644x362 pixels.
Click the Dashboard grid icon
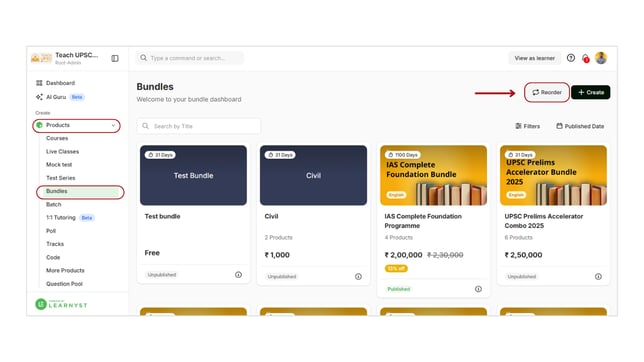click(39, 83)
